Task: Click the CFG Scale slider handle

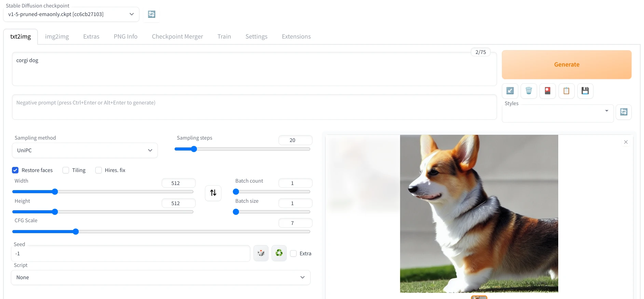Action: (x=76, y=232)
